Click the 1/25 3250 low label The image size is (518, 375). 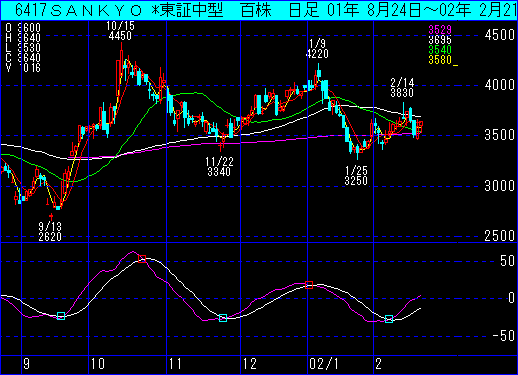coord(356,176)
